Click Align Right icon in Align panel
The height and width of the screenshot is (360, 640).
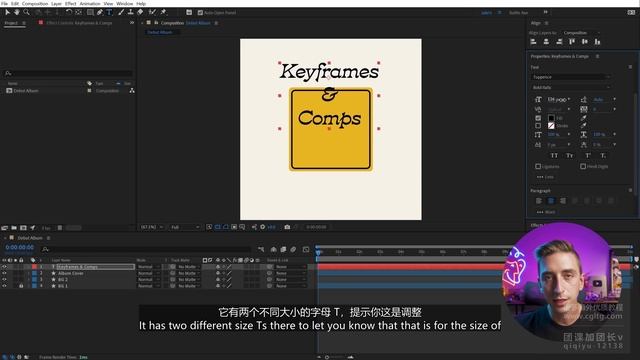click(x=559, y=42)
